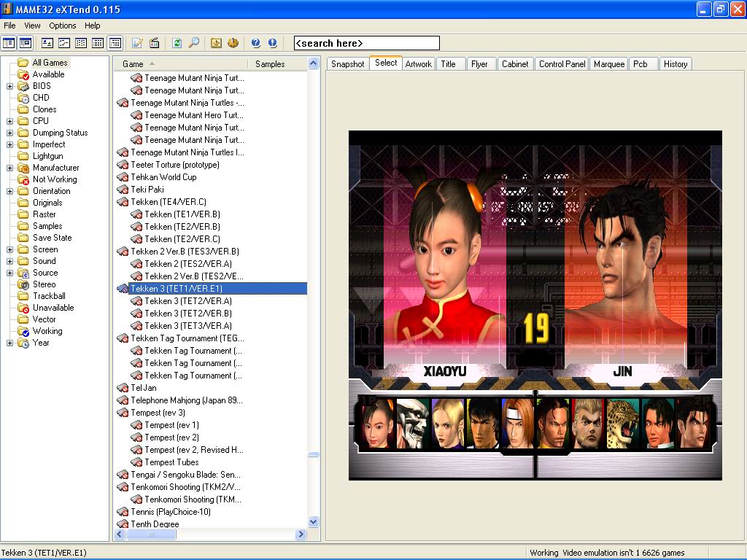Select Tehkan World Cup in list
The width and height of the screenshot is (747, 560).
pyautogui.click(x=163, y=177)
